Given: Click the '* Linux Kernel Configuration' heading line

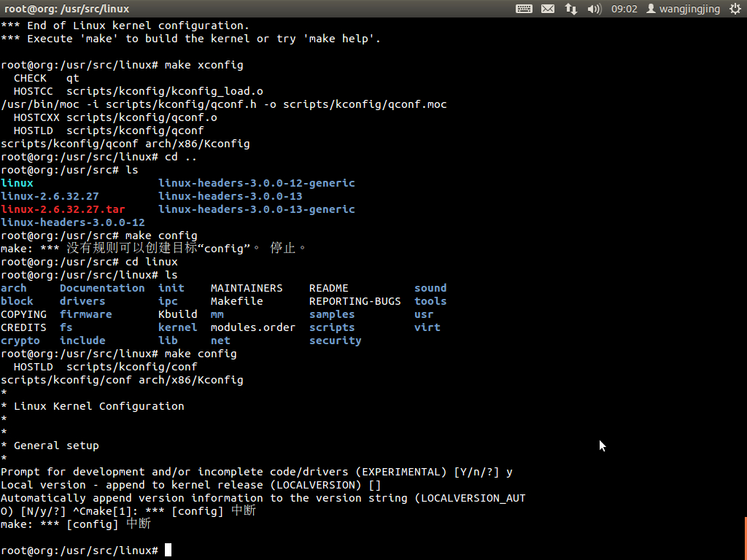Looking at the screenshot, I should click(93, 406).
